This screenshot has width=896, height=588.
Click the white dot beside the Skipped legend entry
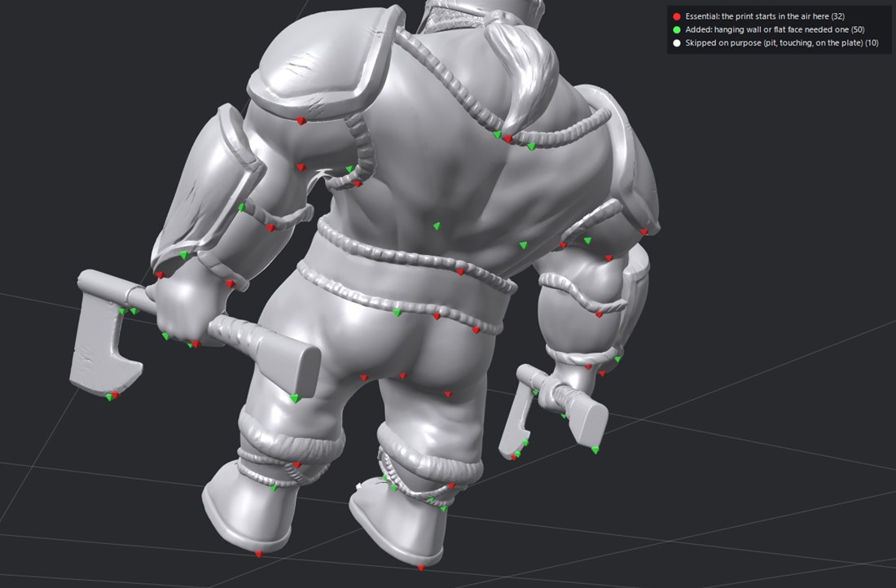click(677, 43)
